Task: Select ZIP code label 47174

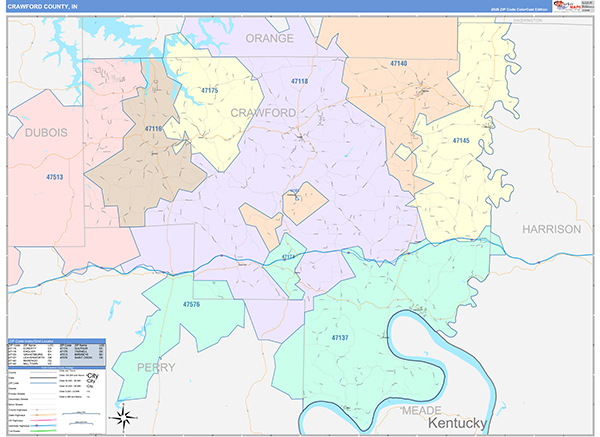Action: tap(288, 257)
